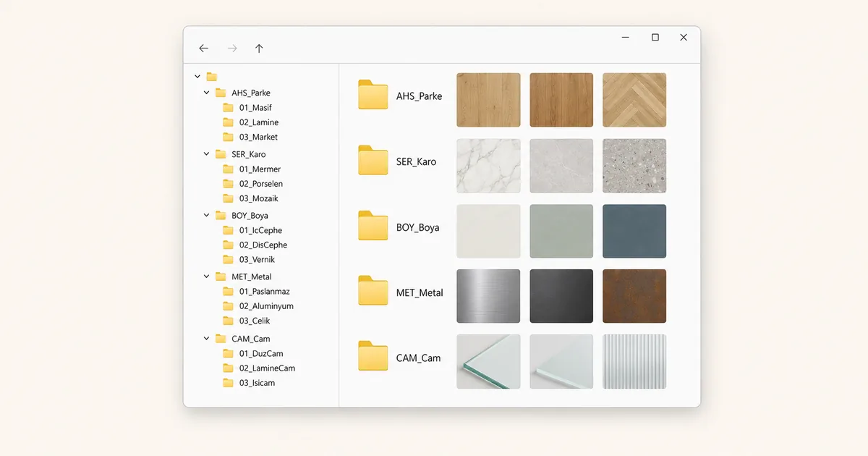Open the clear glass with green edge thumbnail
The height and width of the screenshot is (456, 868).
coord(488,361)
